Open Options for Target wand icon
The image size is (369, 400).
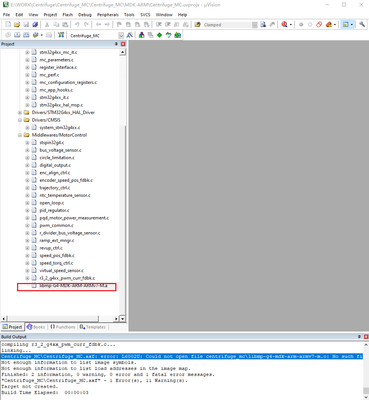pos(130,35)
